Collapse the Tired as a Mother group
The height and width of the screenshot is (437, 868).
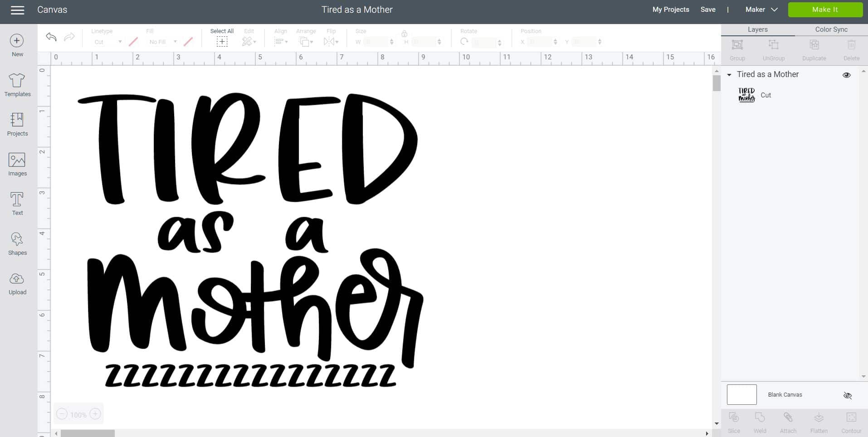point(729,75)
